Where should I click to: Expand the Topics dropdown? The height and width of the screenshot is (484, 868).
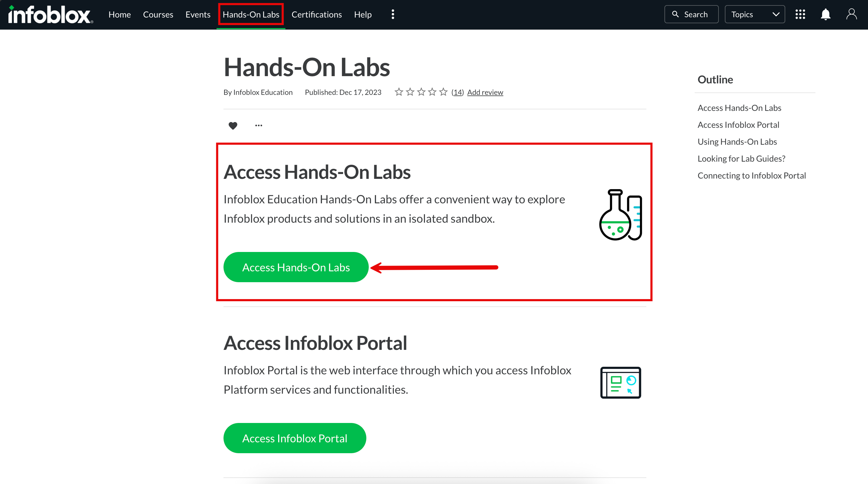click(754, 15)
